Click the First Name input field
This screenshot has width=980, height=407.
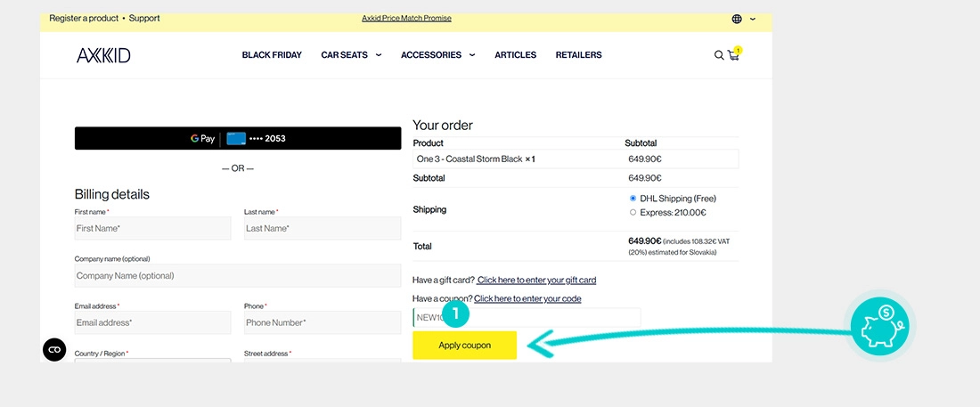(x=152, y=229)
